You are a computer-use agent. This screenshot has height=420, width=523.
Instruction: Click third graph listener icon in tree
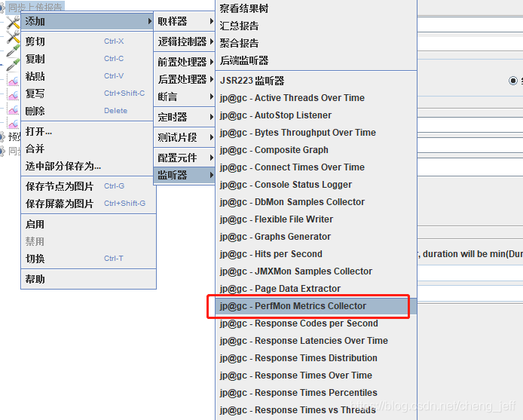tap(14, 109)
